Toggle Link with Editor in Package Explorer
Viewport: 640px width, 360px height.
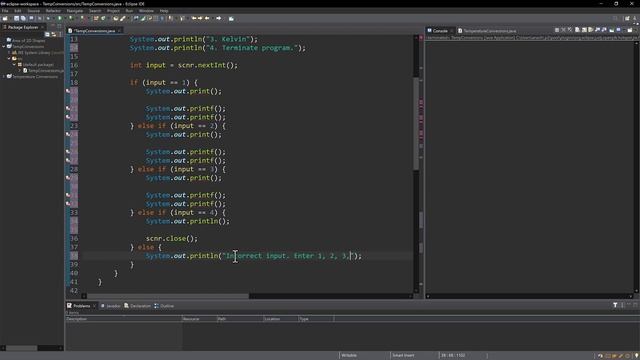[x=54, y=34]
